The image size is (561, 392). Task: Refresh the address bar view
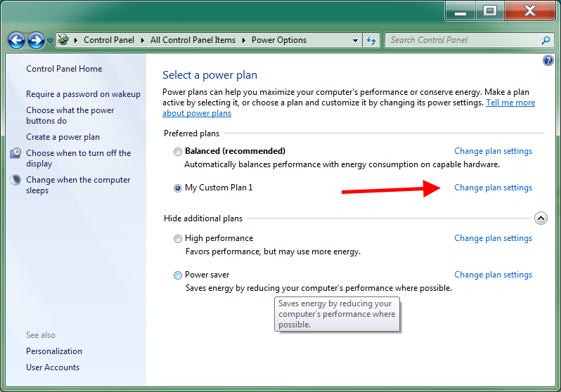[371, 40]
